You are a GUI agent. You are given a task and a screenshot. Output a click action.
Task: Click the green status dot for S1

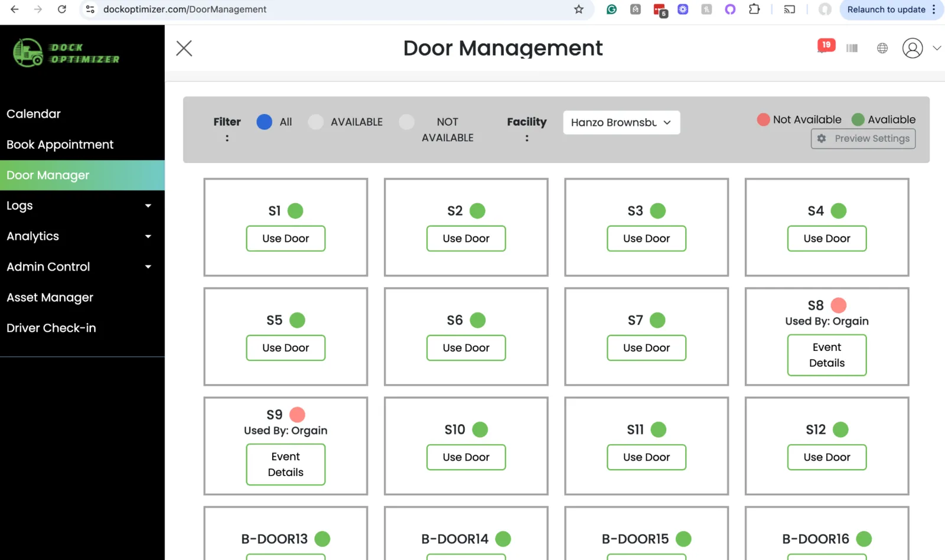[295, 211]
